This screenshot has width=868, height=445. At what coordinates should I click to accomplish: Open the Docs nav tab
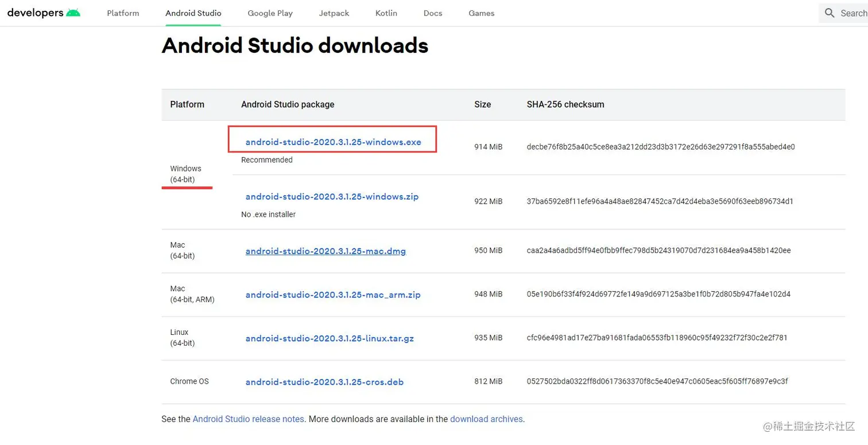tap(433, 13)
